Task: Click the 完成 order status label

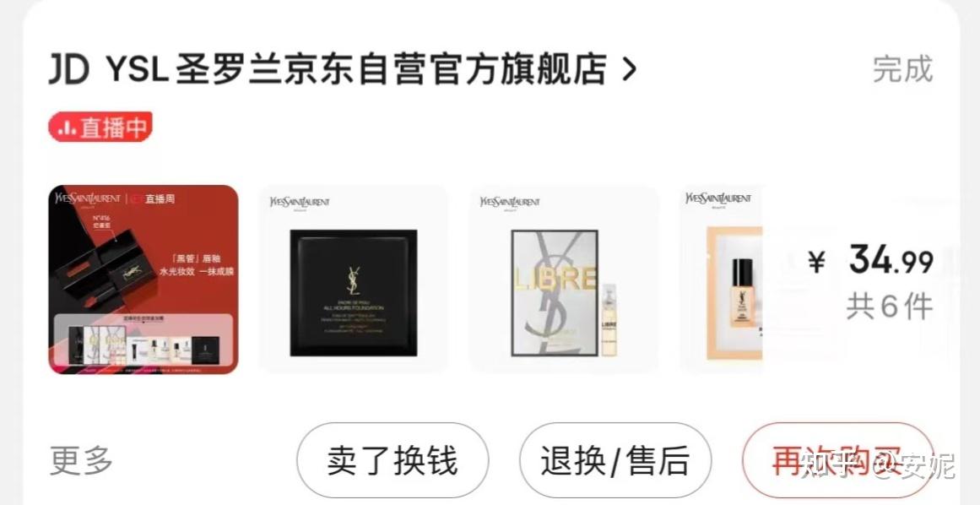Action: click(x=902, y=69)
